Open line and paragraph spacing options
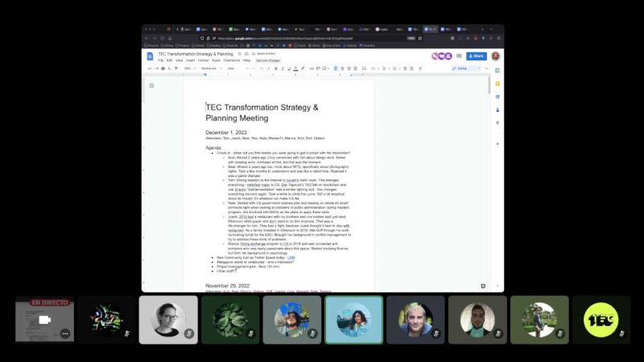The width and height of the screenshot is (644, 362). pyautogui.click(x=364, y=68)
